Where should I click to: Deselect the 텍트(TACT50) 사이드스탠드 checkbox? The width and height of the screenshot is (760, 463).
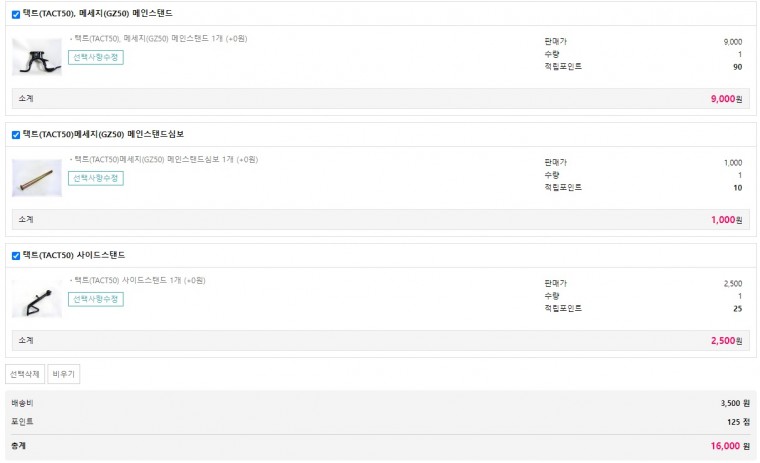[x=16, y=256]
